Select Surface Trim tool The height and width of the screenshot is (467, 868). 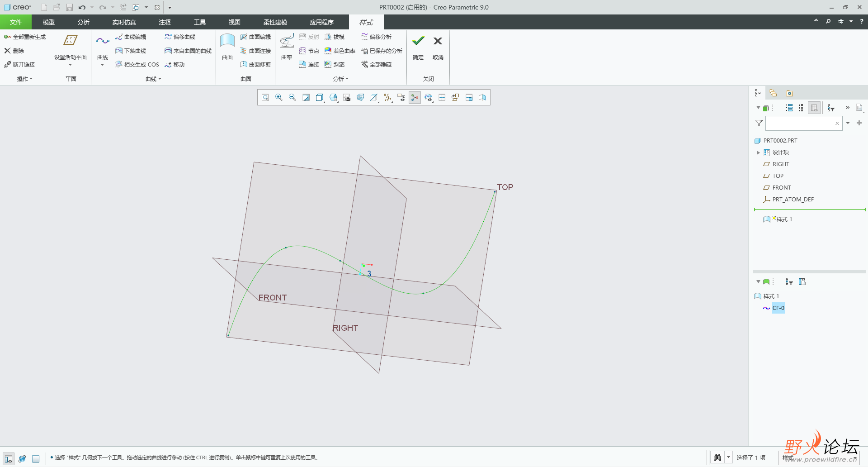255,65
